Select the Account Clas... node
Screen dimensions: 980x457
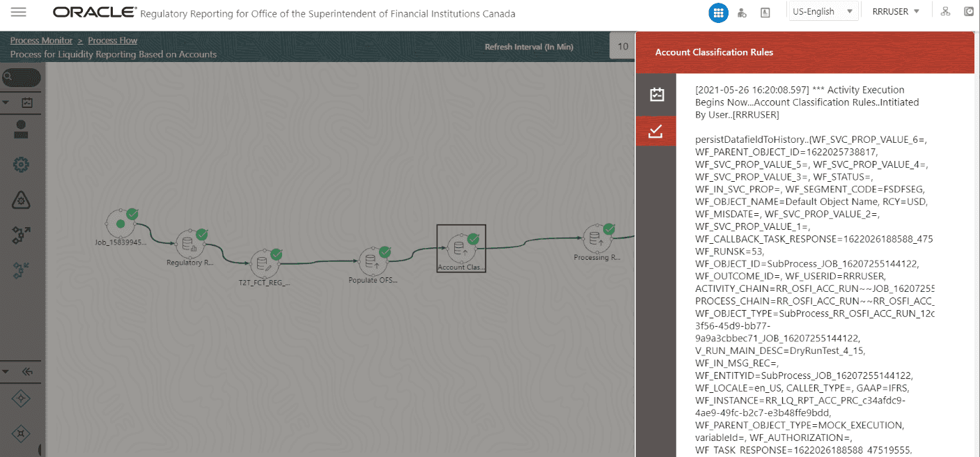pos(460,249)
